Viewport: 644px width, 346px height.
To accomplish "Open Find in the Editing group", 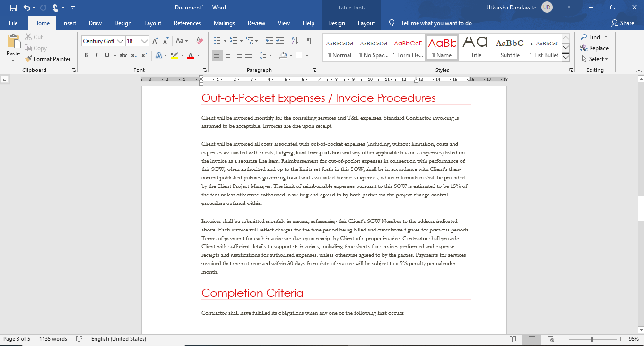I will pyautogui.click(x=591, y=37).
